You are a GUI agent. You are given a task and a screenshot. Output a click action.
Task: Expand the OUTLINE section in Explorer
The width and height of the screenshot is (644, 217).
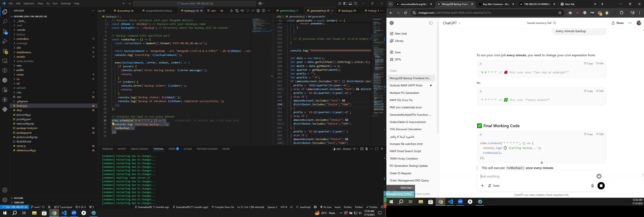54,198
